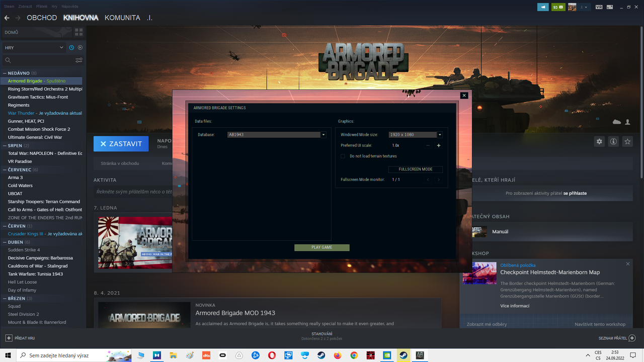Select previous fullscreen monitor arrow
This screenshot has width=644, height=362.
coord(428,179)
